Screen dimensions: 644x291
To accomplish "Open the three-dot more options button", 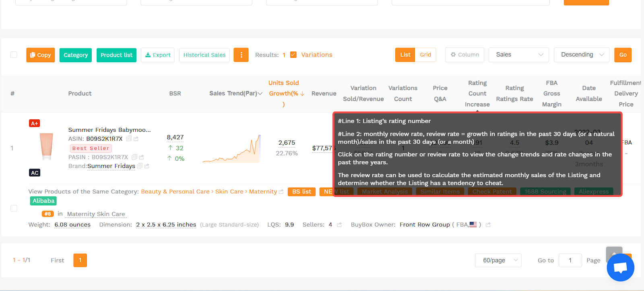I will click(241, 55).
